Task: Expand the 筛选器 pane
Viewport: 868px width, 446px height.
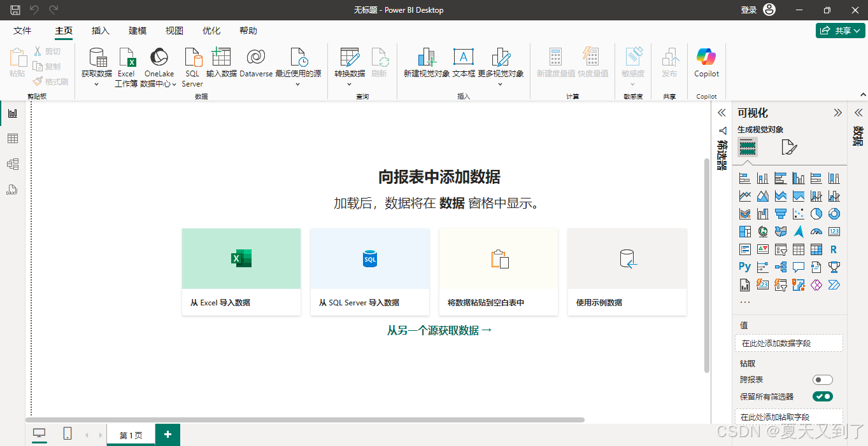Action: tap(722, 113)
